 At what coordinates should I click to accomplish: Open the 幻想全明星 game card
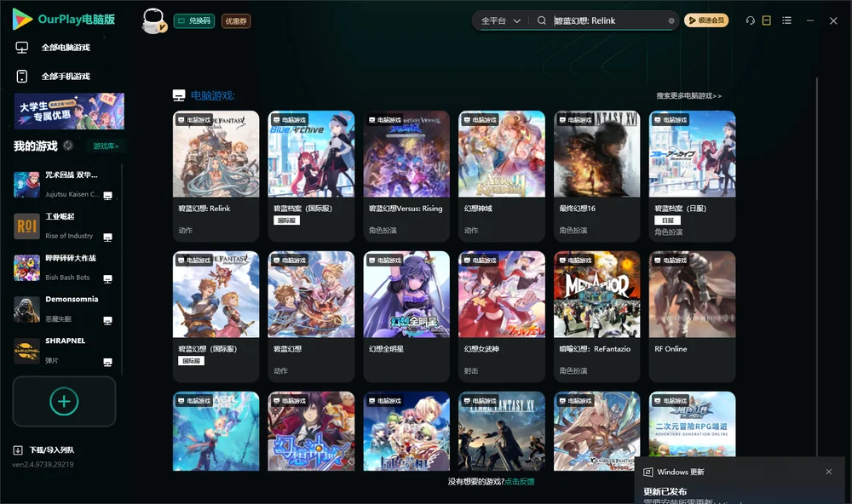406,317
